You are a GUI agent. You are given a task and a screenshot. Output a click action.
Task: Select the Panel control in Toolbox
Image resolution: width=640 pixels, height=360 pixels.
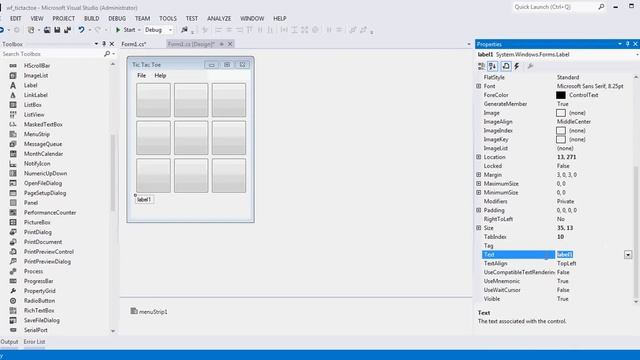(x=31, y=203)
